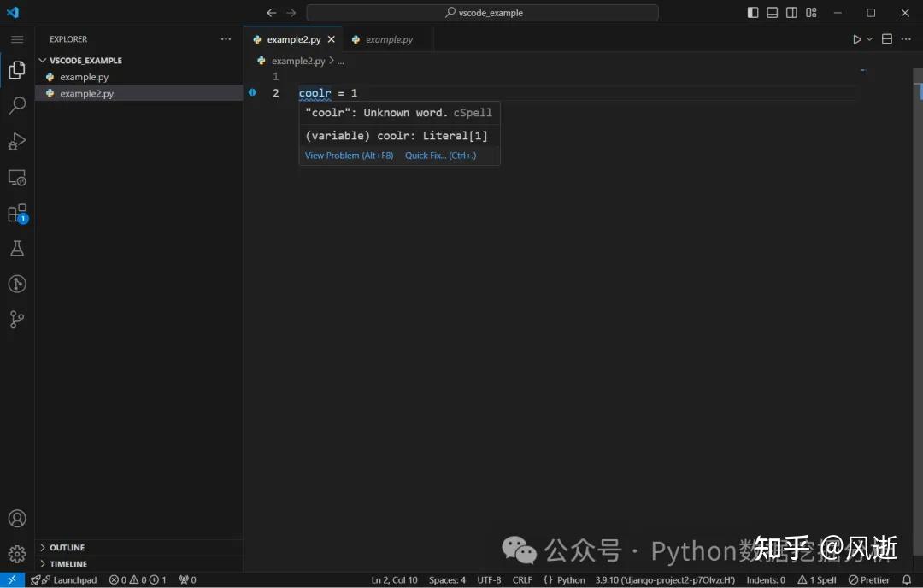Click the Run Python File play icon
This screenshot has height=588, width=923.
[857, 39]
